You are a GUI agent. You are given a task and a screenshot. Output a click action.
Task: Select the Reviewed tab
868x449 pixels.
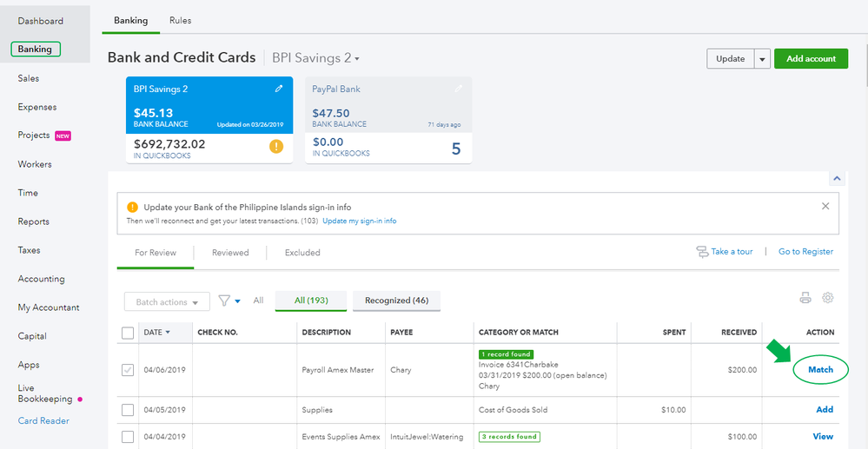[230, 253]
